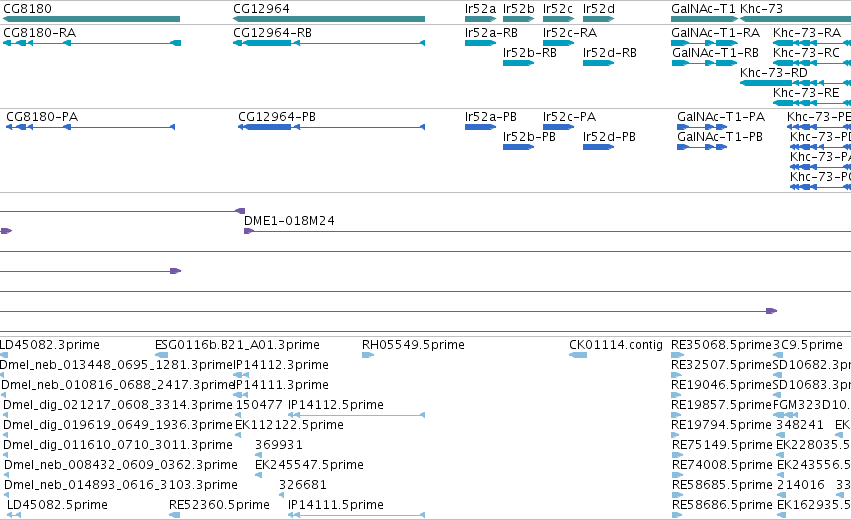Click the CK01114.contig label
The height and width of the screenshot is (520, 851).
[616, 345]
